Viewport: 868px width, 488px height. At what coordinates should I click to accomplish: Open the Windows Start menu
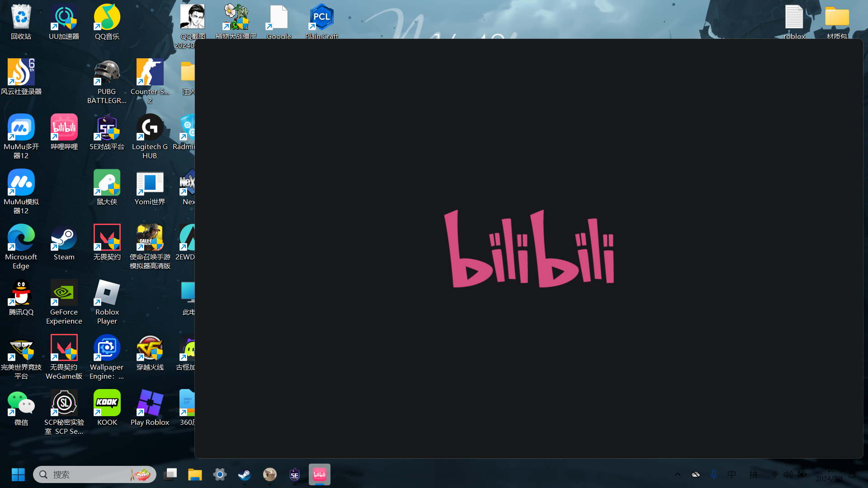(18, 474)
